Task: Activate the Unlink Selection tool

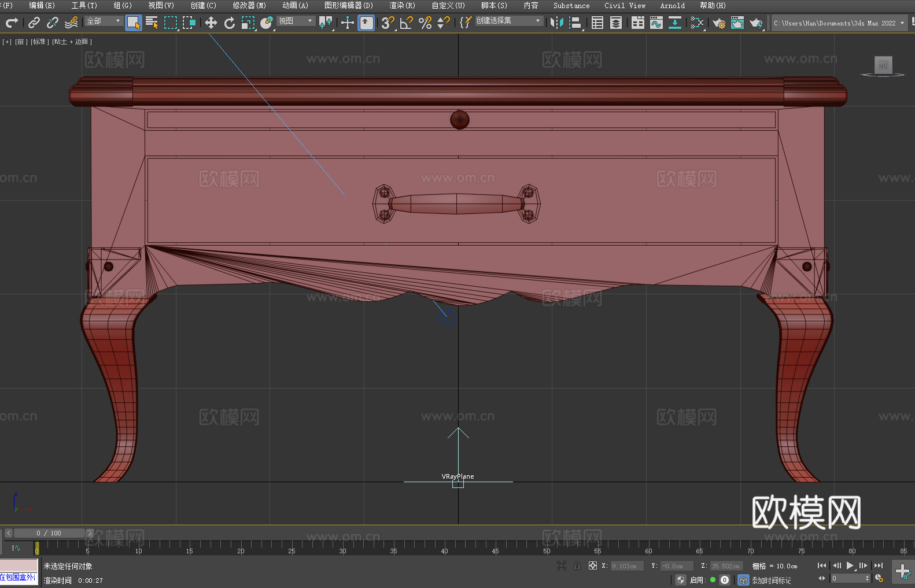Action: pyautogui.click(x=53, y=23)
